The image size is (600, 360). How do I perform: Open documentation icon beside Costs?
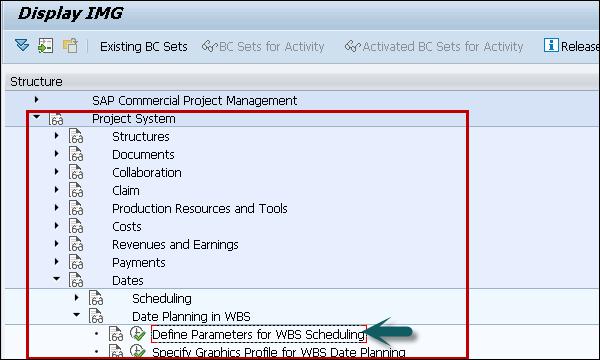coord(76,226)
